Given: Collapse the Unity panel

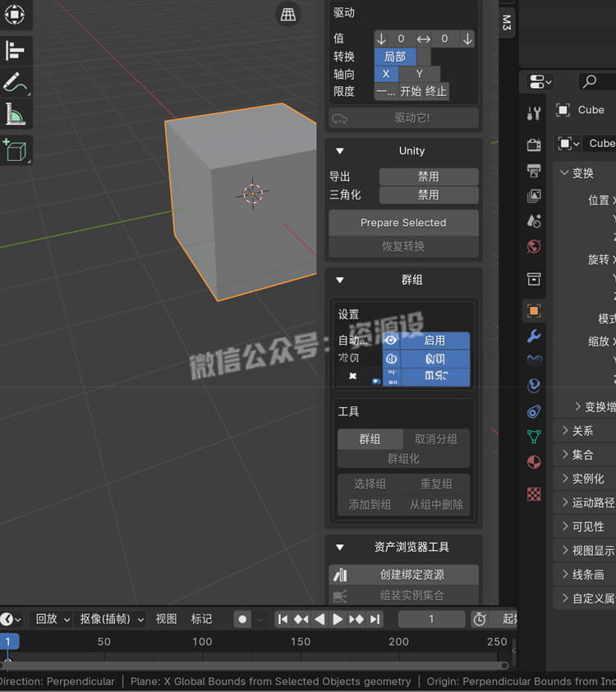Looking at the screenshot, I should (339, 151).
